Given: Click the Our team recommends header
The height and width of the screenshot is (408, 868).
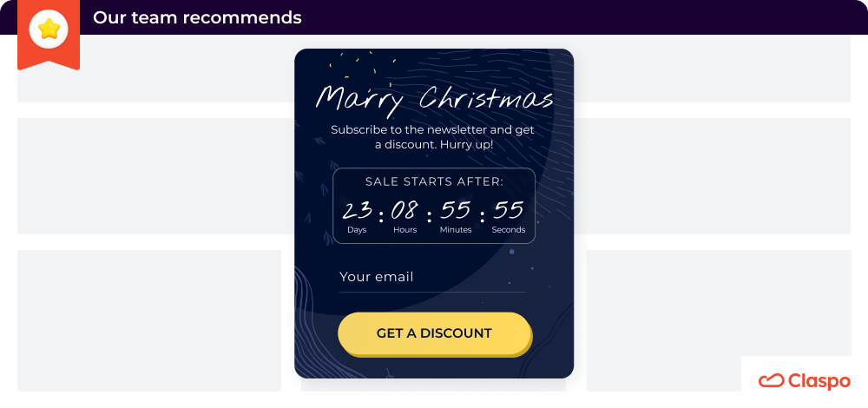Looking at the screenshot, I should coord(197,17).
